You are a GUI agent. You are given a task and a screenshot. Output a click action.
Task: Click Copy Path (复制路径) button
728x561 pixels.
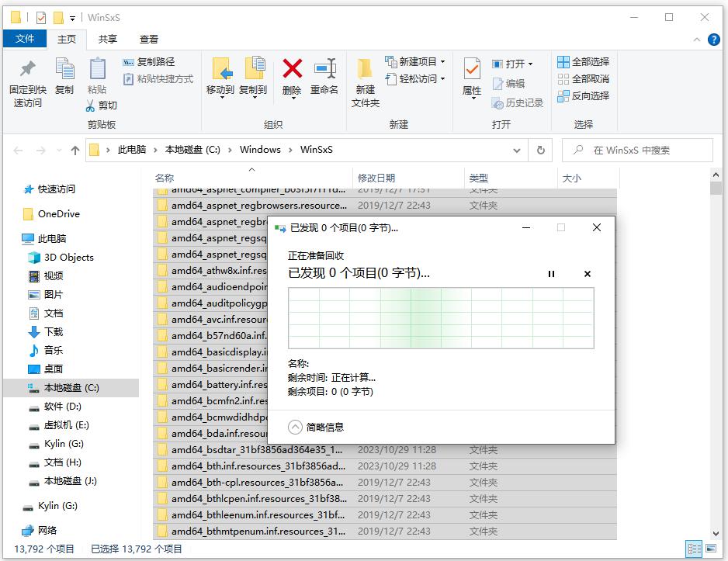tap(149, 61)
